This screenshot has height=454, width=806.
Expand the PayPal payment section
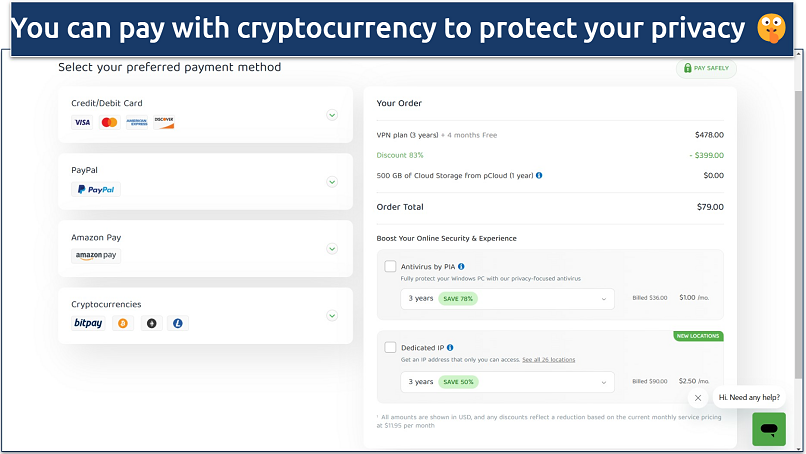click(332, 182)
